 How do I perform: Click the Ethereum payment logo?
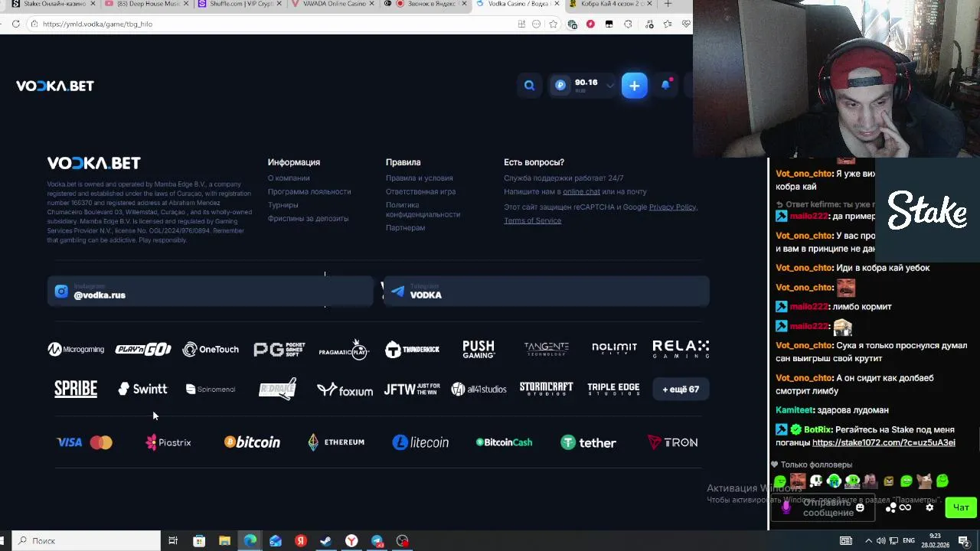336,442
